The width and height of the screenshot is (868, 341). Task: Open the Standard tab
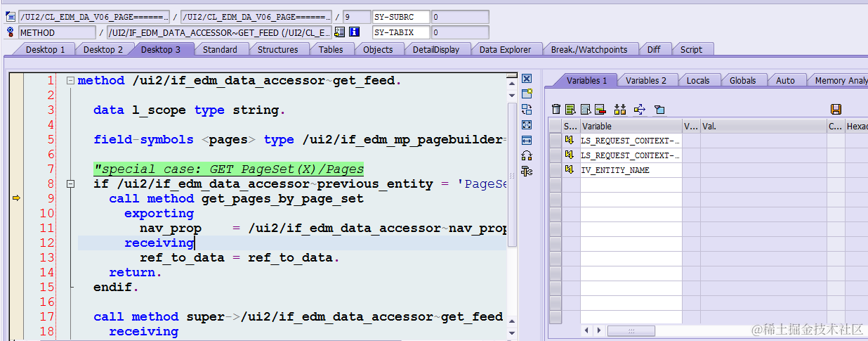click(220, 49)
